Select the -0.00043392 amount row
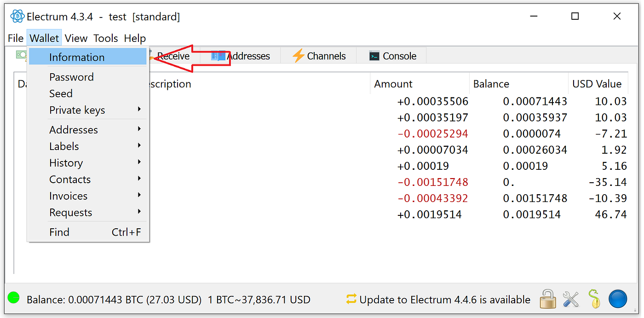Viewport: 644px width, 318px height. pyautogui.click(x=432, y=198)
